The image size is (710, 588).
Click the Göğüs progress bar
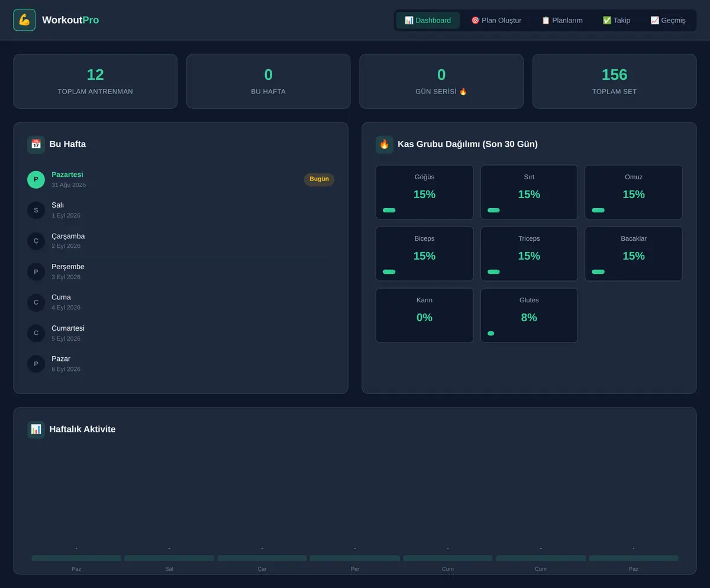click(x=389, y=210)
